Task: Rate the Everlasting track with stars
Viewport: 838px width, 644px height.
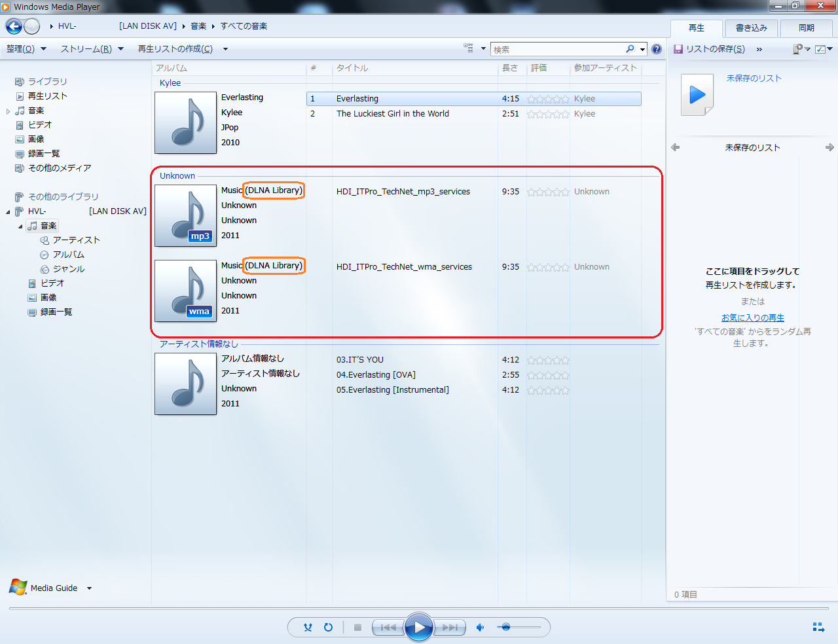Action: pyautogui.click(x=548, y=99)
